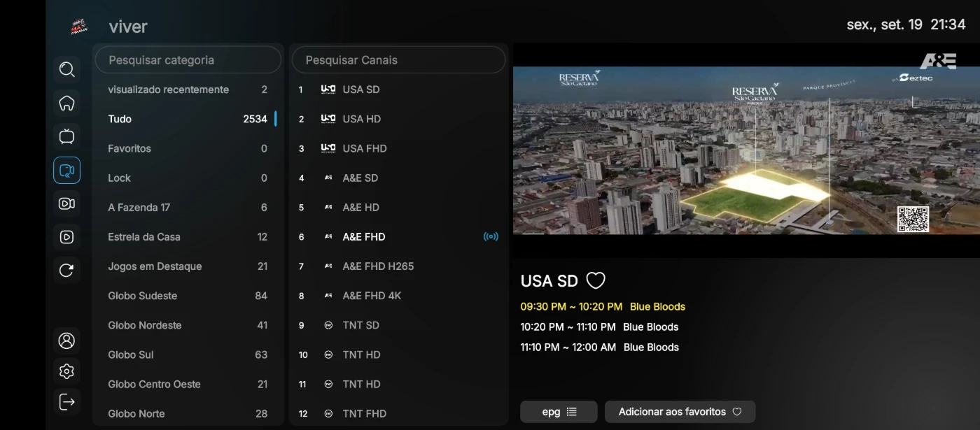Open the user account profile icon

click(66, 341)
